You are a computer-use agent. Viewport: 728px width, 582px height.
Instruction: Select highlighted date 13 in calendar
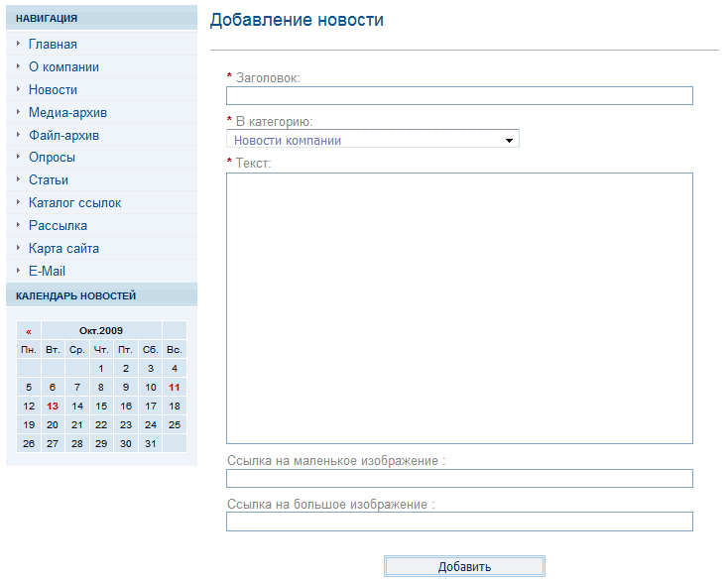pos(53,406)
